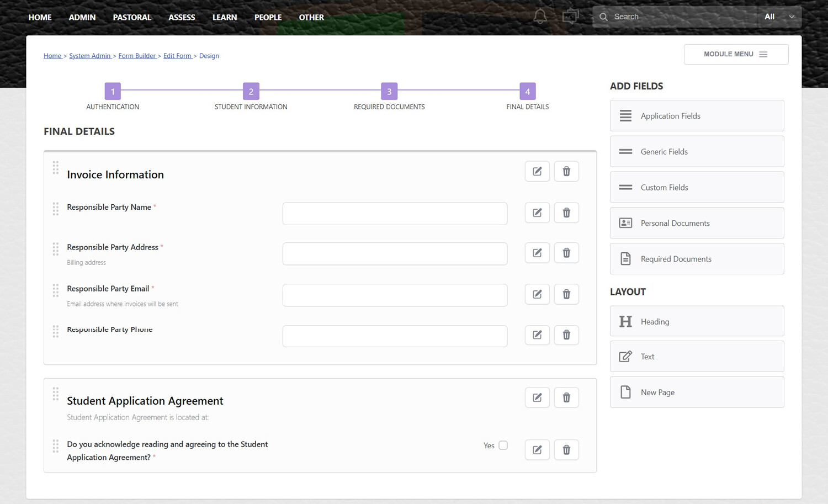Expand Required Documents panel
Screen dimensions: 828x504
(697, 258)
